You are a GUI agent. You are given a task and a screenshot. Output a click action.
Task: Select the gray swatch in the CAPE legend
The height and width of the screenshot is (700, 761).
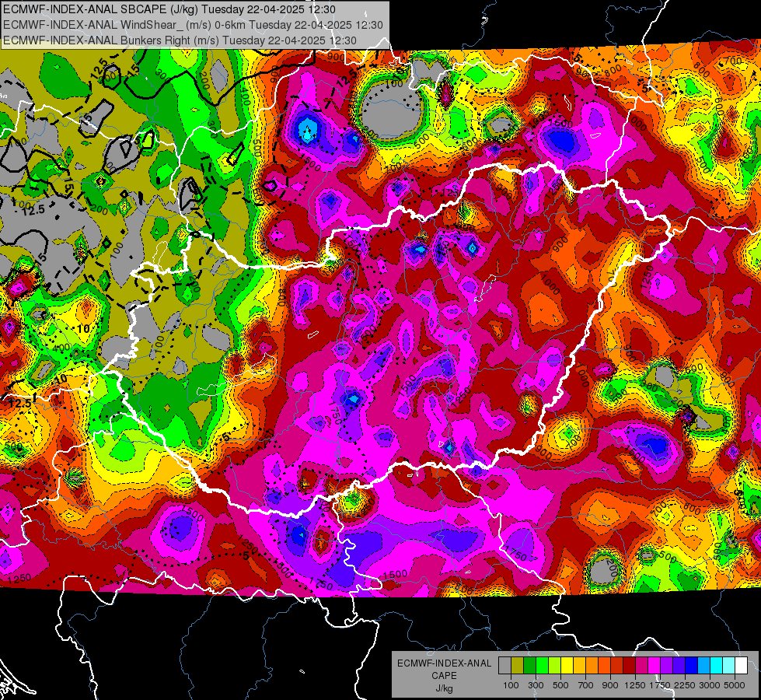point(504,666)
